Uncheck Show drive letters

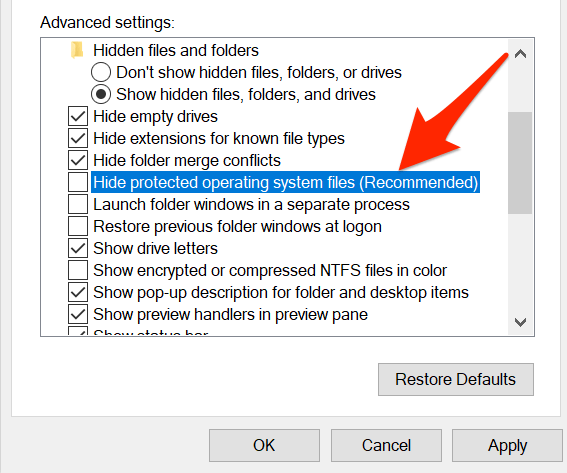(78, 248)
